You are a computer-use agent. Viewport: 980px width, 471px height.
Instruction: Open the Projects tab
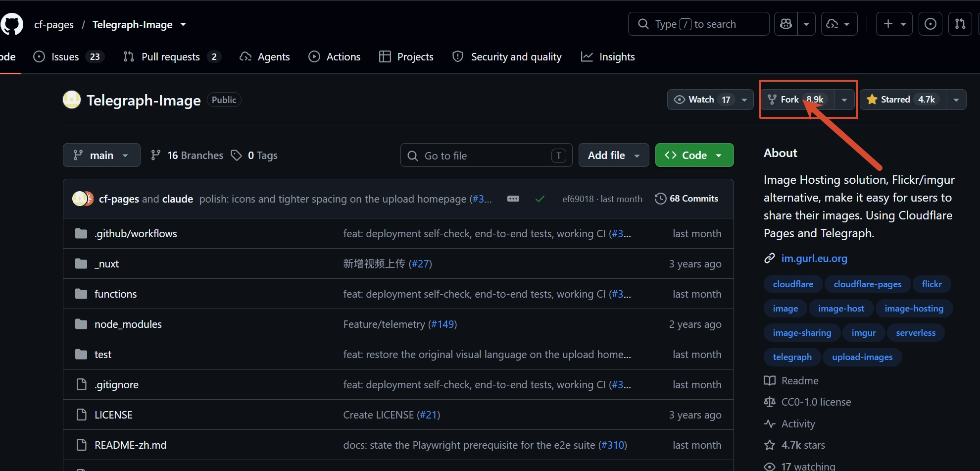(406, 56)
